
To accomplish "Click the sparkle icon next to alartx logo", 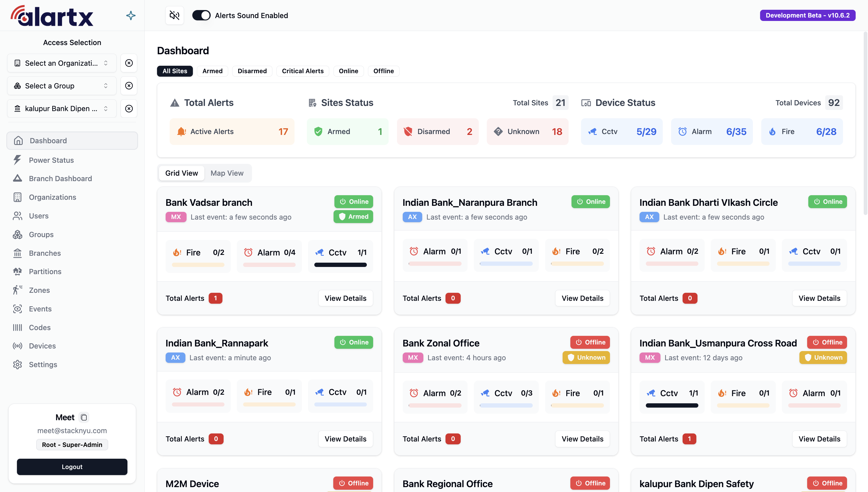I will [131, 15].
